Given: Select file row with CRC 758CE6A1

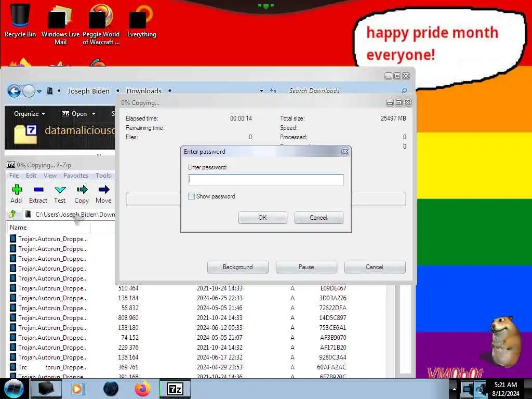Looking at the screenshot, I should [197, 327].
